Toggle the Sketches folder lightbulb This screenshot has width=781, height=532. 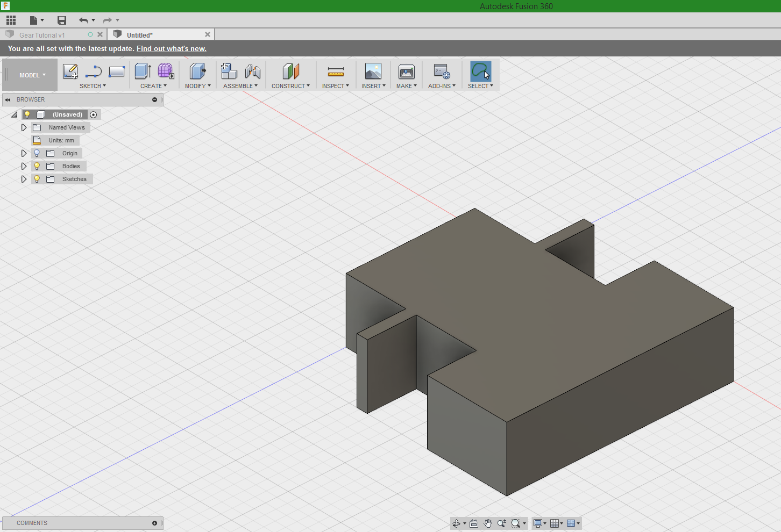click(36, 178)
